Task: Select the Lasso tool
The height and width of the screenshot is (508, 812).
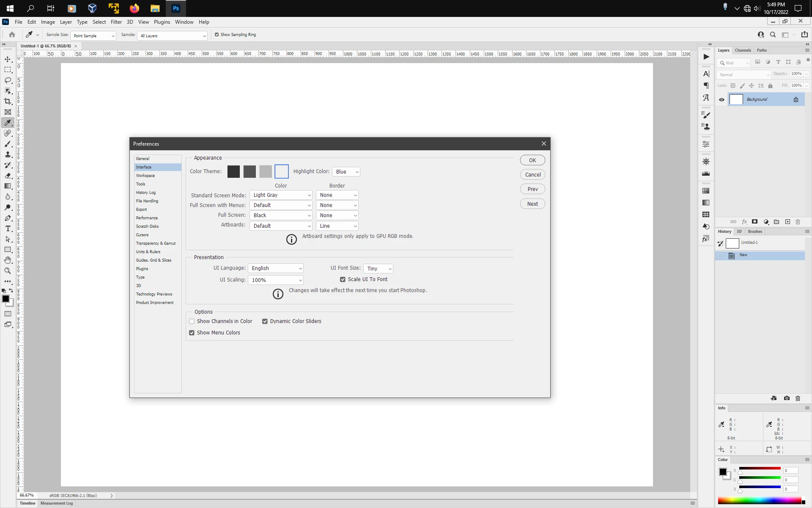Action: 8,80
